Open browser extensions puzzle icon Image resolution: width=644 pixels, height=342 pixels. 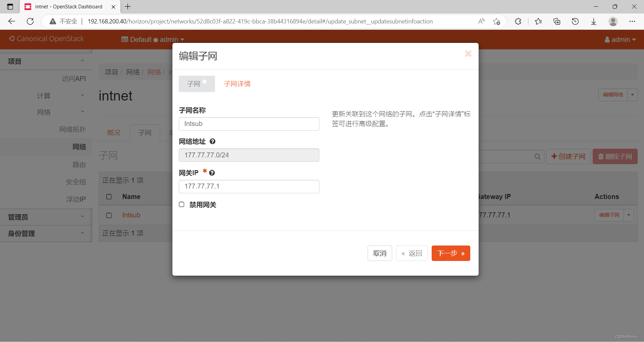518,21
